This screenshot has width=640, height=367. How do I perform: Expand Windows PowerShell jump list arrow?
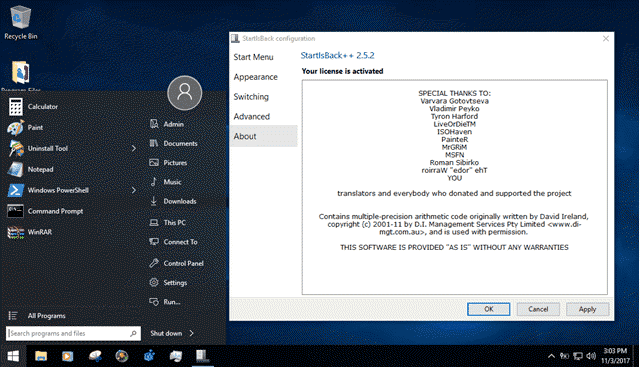click(133, 190)
